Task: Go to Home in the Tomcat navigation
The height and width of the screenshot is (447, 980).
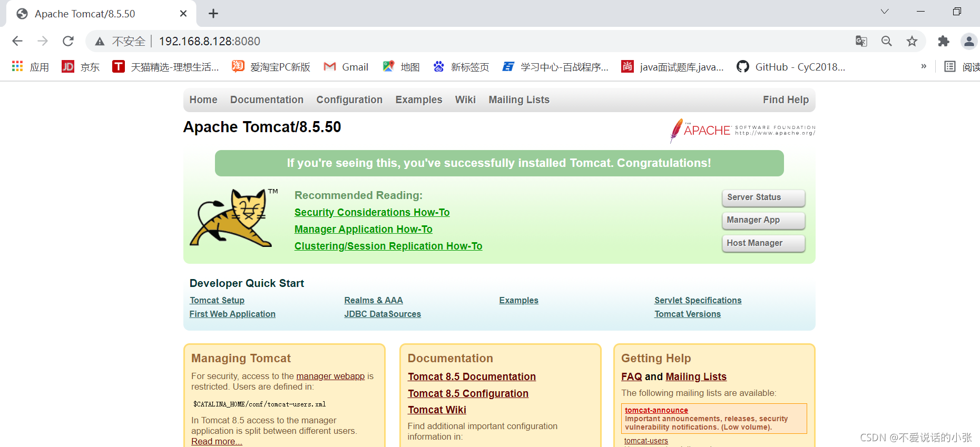Action: [203, 100]
